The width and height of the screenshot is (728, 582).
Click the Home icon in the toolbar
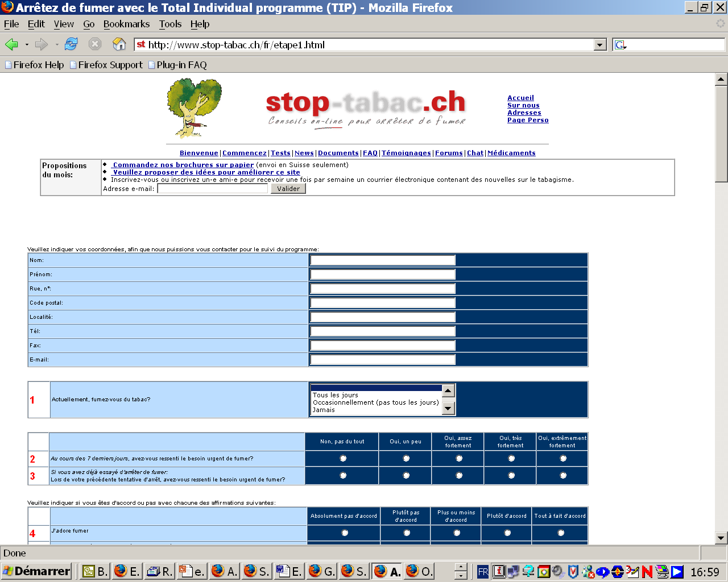pos(119,44)
